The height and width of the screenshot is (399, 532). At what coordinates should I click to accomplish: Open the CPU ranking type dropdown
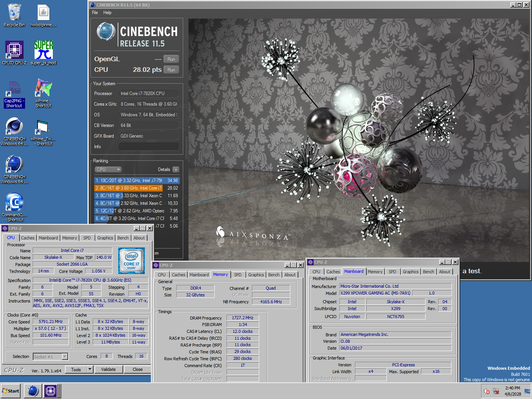pyautogui.click(x=108, y=169)
